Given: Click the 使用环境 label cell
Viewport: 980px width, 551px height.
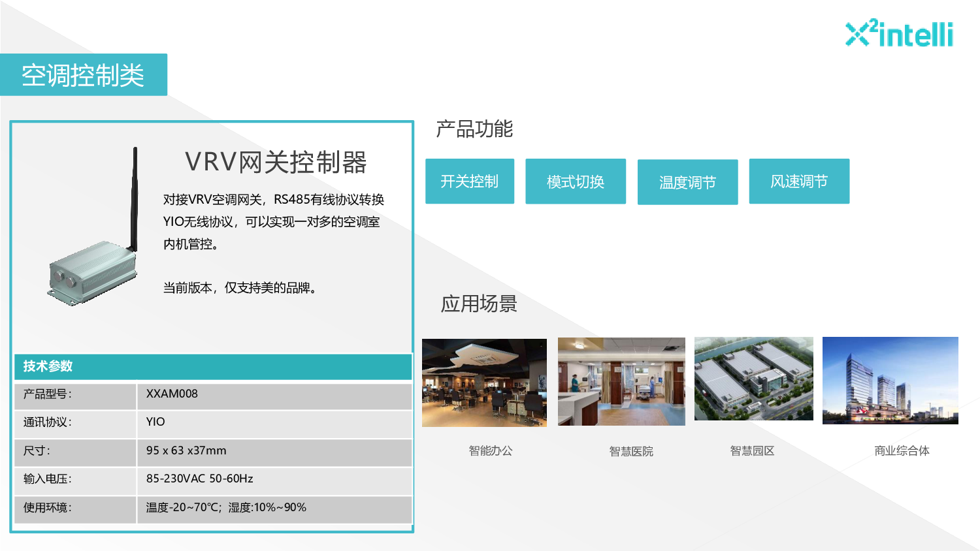Looking at the screenshot, I should pyautogui.click(x=75, y=510).
